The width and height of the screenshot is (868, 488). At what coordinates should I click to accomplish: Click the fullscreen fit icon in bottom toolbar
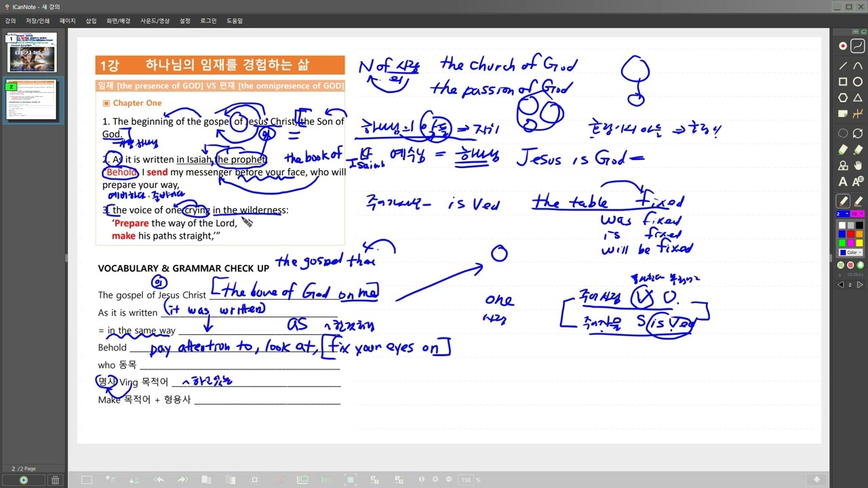click(350, 480)
